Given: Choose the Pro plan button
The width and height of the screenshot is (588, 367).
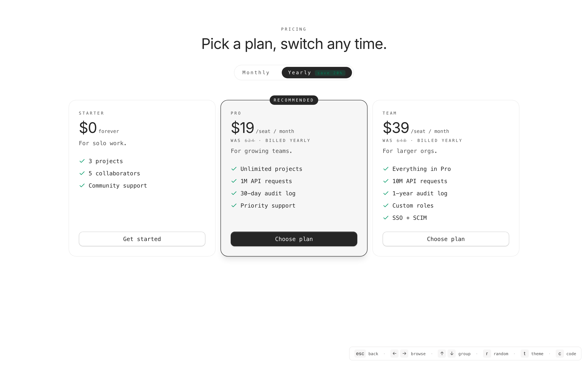Looking at the screenshot, I should click(294, 239).
